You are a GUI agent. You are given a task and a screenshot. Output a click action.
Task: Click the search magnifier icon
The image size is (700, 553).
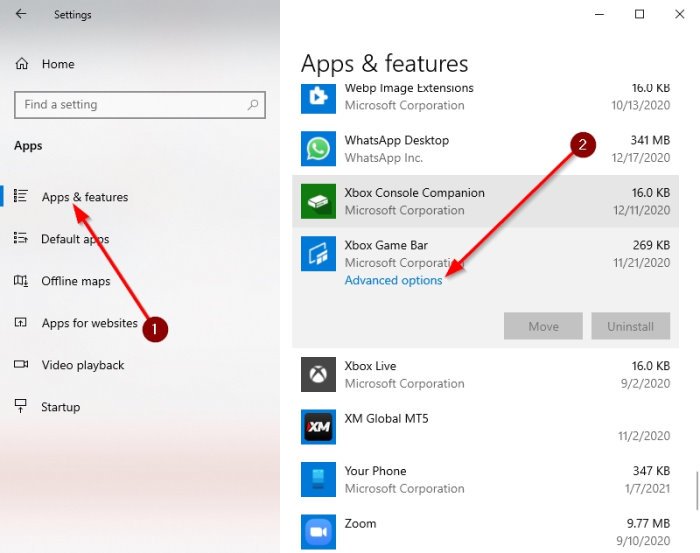pyautogui.click(x=253, y=105)
